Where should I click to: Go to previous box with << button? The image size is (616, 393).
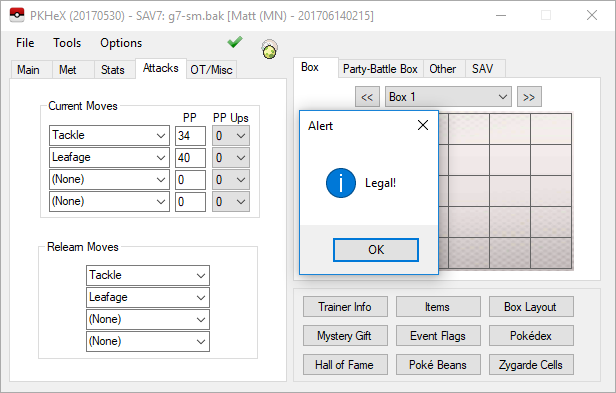tap(367, 97)
